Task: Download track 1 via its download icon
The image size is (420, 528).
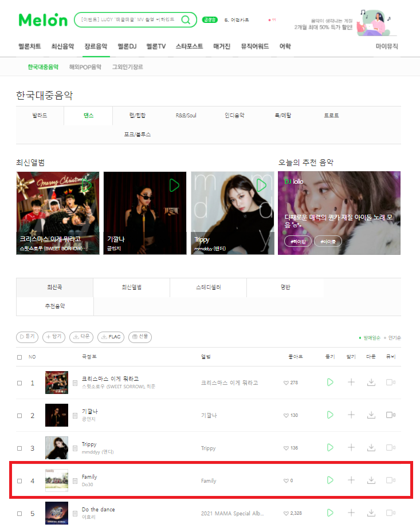Action: tap(371, 382)
